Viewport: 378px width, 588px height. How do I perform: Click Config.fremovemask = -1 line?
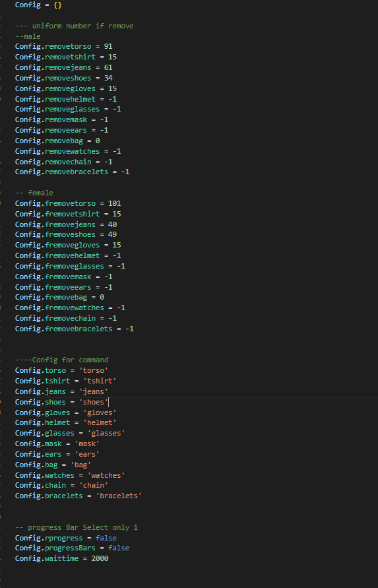click(64, 277)
